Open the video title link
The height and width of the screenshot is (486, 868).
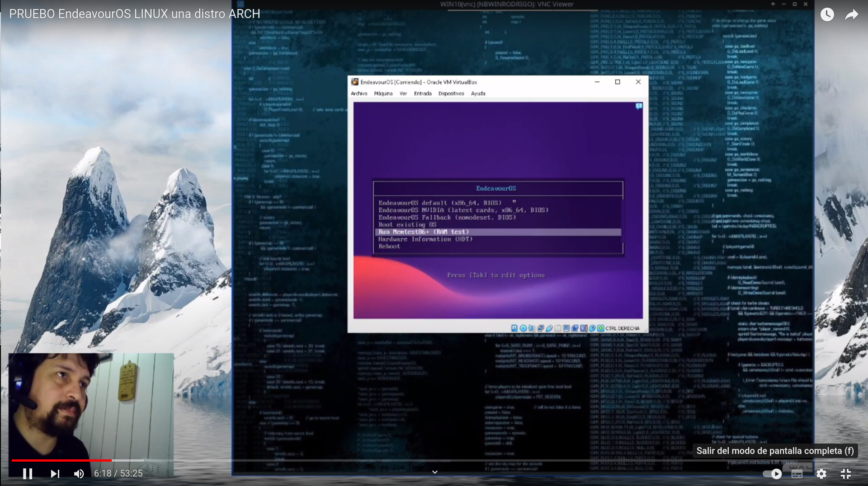pos(135,14)
